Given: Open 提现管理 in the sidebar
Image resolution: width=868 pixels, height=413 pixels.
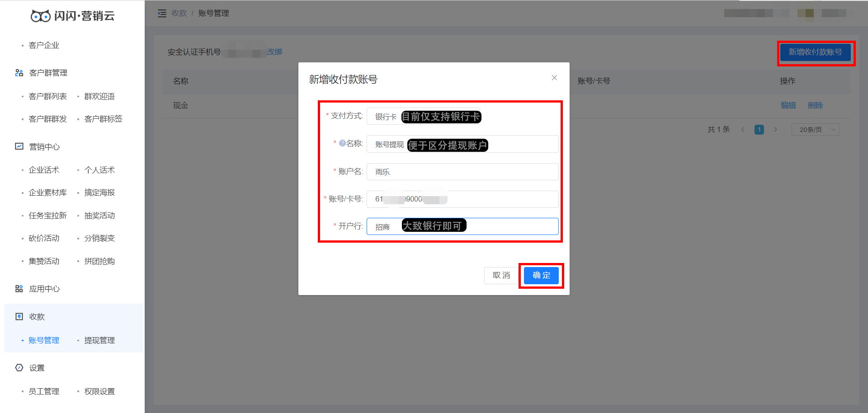Looking at the screenshot, I should pos(99,340).
